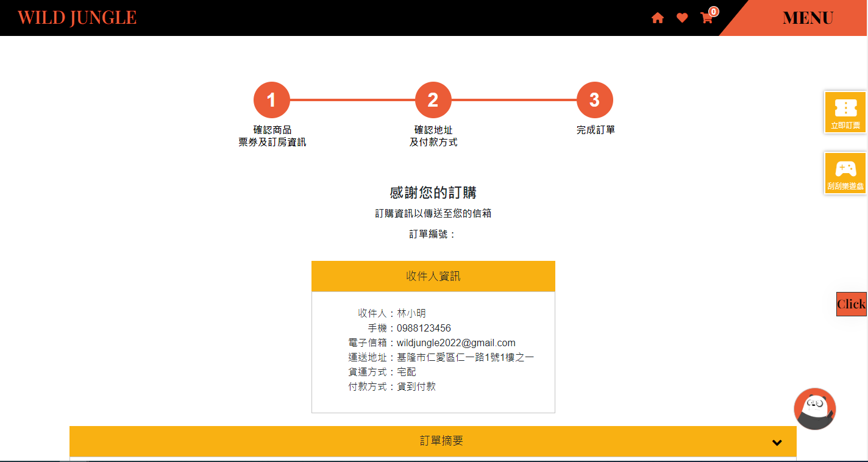The image size is (868, 462).
Task: Expand the 訂單摘要 chevron arrow
Action: [777, 442]
